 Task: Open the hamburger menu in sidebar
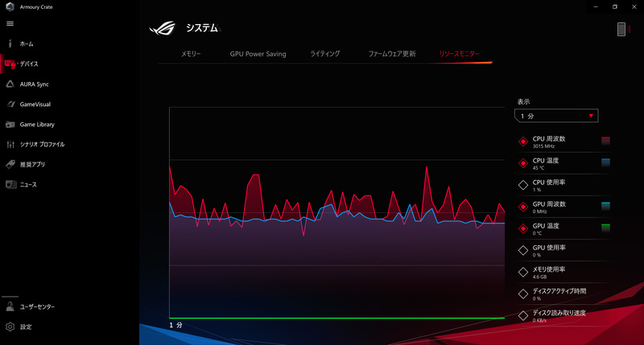tap(10, 23)
